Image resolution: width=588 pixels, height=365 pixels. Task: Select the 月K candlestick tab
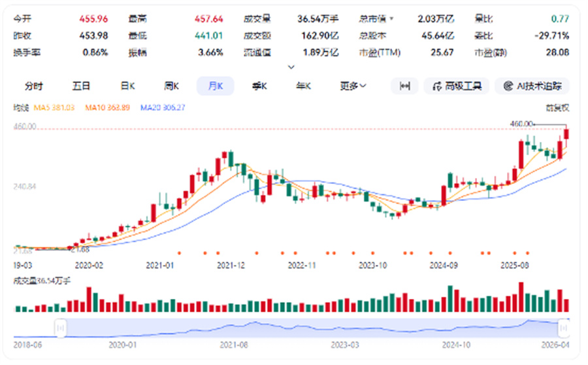tap(215, 86)
